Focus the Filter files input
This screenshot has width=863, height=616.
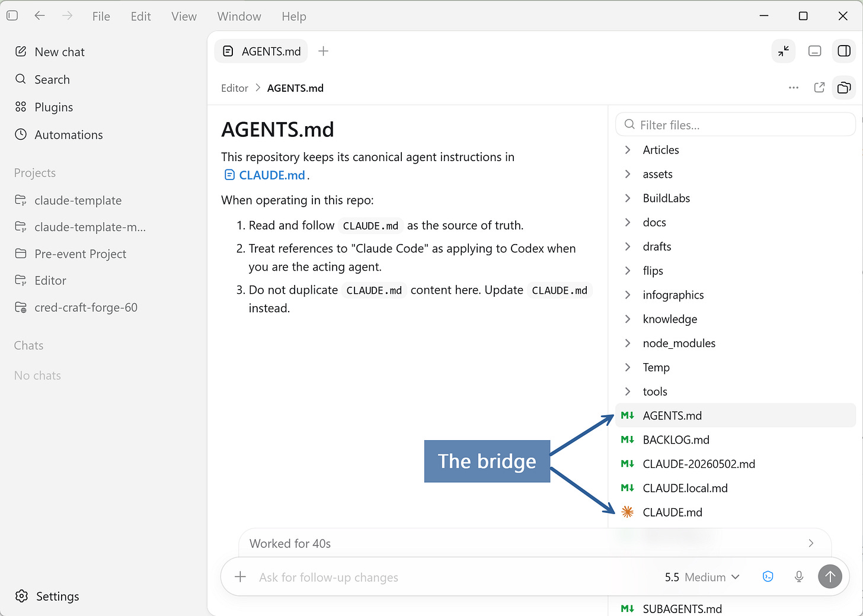736,125
